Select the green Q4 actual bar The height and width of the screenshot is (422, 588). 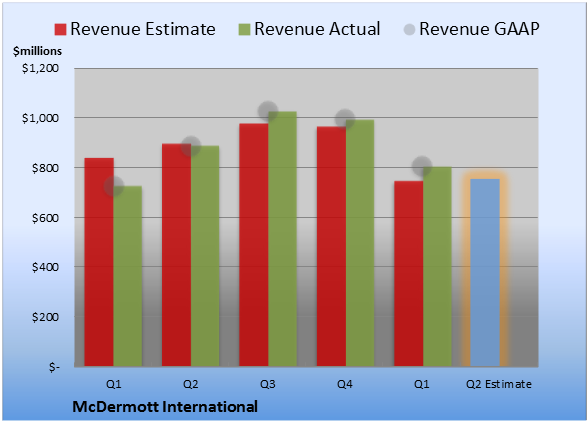360,243
